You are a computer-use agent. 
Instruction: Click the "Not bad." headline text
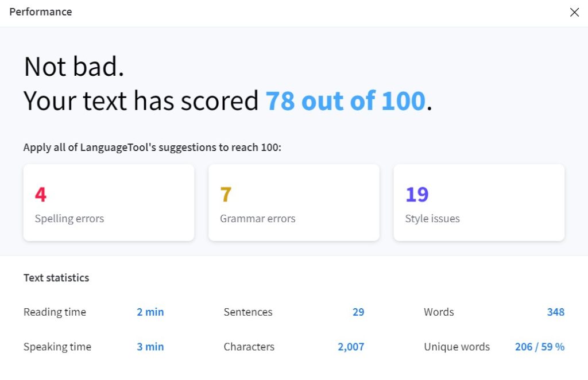pyautogui.click(x=74, y=67)
